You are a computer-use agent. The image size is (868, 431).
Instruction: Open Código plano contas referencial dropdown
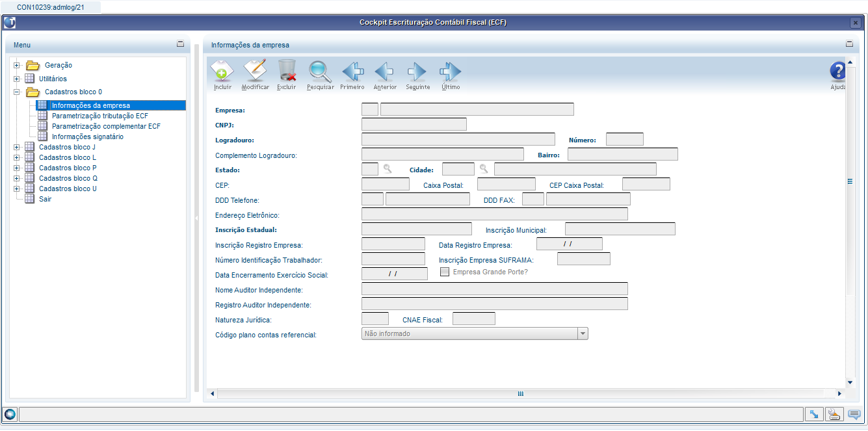click(x=475, y=333)
